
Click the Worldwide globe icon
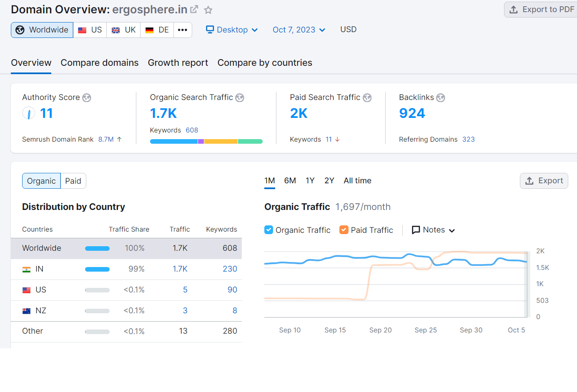[x=20, y=30]
